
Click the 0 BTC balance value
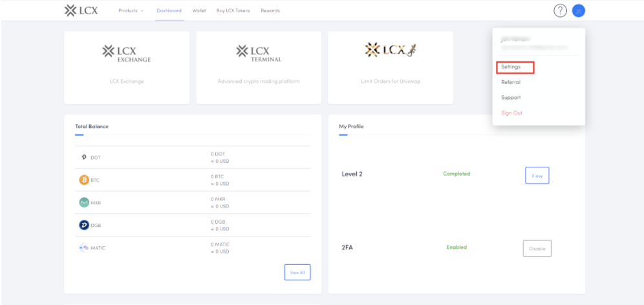click(218, 176)
